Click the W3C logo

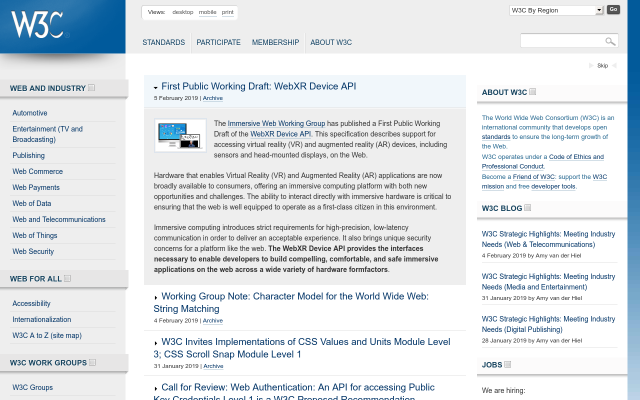click(38, 24)
